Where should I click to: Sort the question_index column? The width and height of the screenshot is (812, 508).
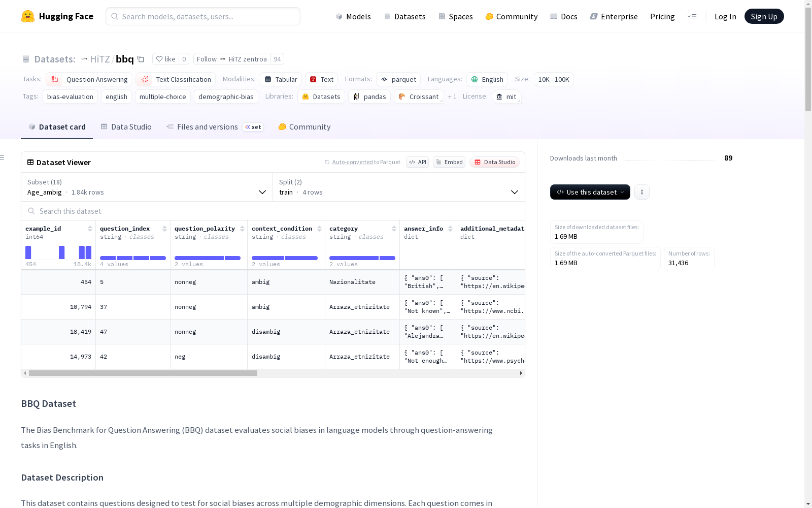point(164,229)
